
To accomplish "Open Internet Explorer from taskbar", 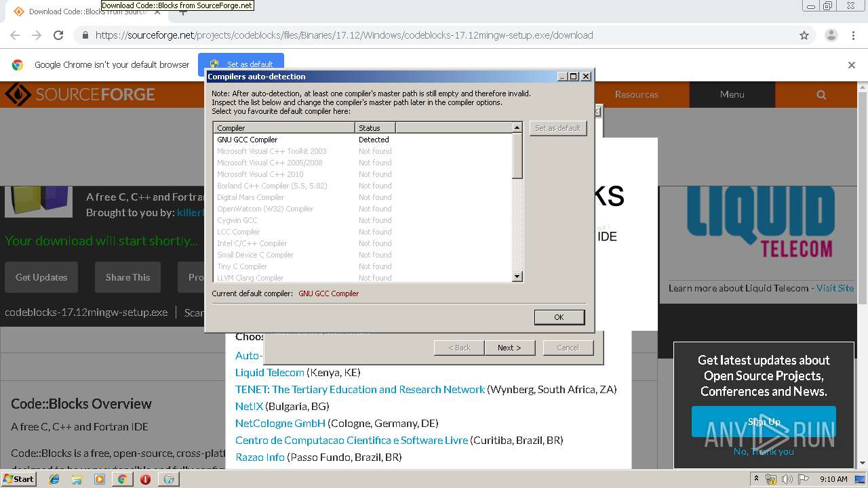I will pyautogui.click(x=54, y=479).
